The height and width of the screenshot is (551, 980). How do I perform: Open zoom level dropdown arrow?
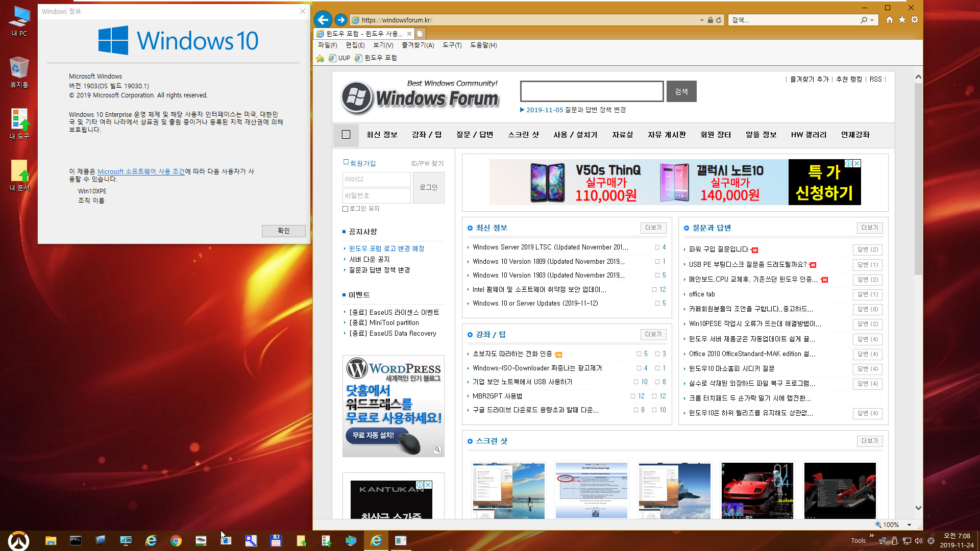[x=909, y=525]
